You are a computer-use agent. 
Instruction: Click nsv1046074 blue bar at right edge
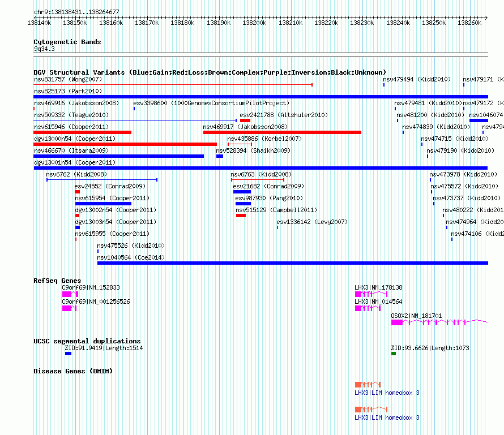479,120
